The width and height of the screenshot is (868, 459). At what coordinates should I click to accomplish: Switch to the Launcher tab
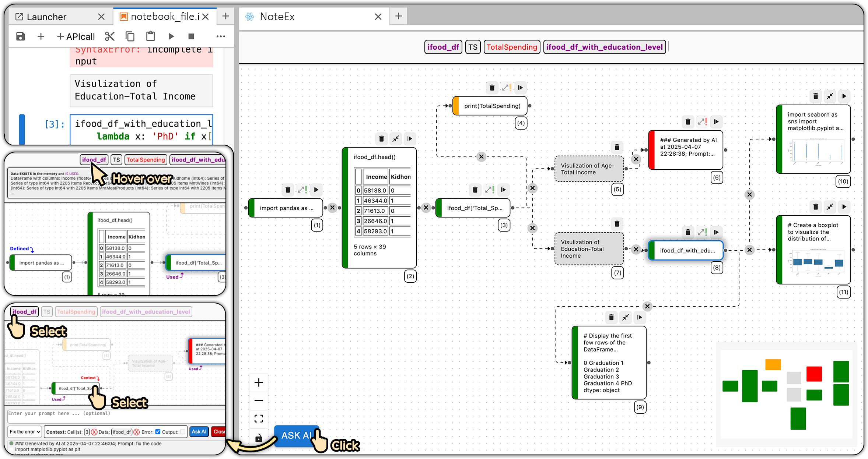[46, 17]
